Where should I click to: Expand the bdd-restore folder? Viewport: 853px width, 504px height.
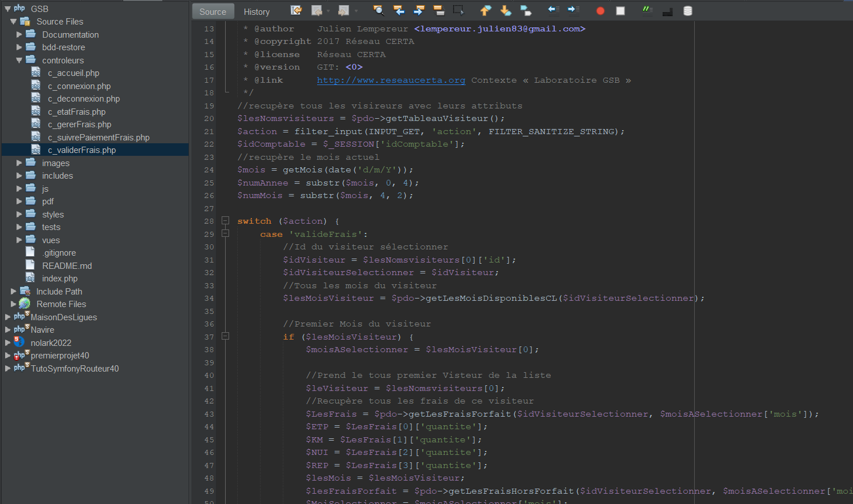coord(19,47)
